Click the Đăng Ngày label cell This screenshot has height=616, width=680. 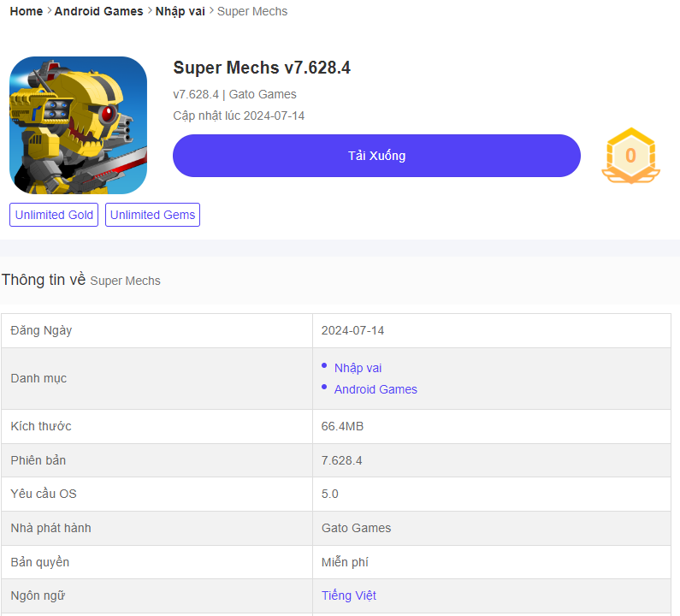tap(157, 330)
